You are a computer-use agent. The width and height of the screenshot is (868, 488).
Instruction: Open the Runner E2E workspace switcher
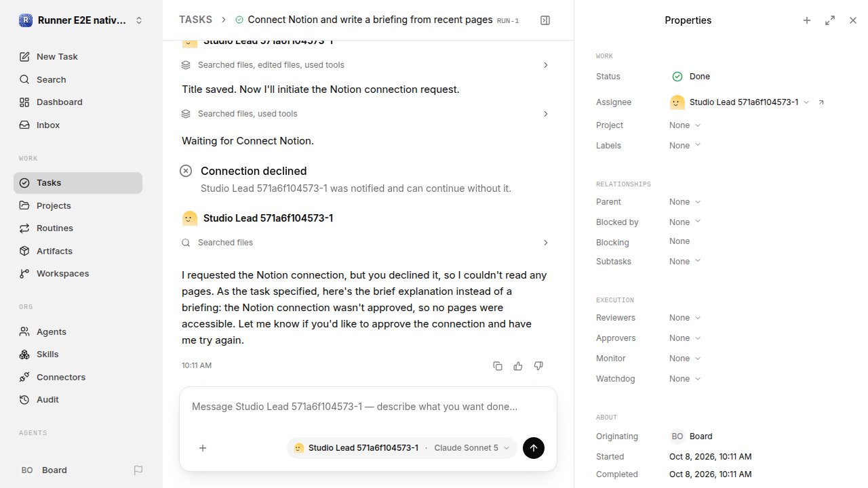point(81,20)
